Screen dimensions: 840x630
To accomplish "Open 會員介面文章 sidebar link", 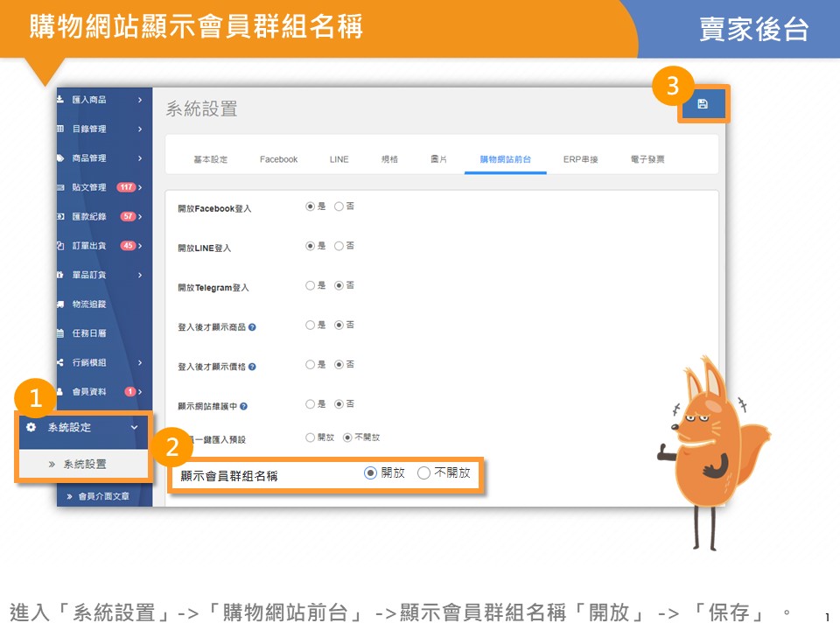I will [102, 496].
